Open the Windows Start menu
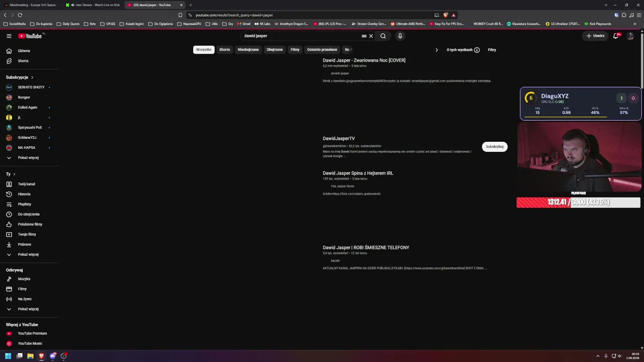 (8, 356)
